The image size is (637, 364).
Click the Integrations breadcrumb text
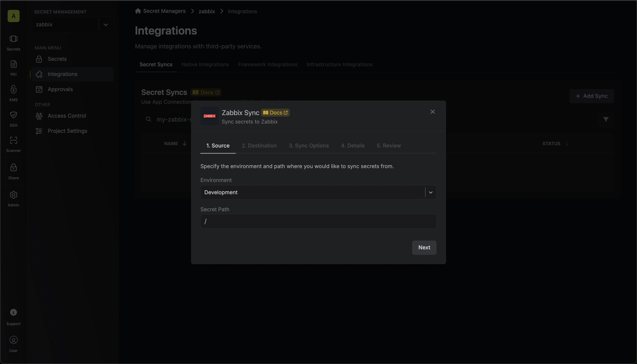click(242, 11)
